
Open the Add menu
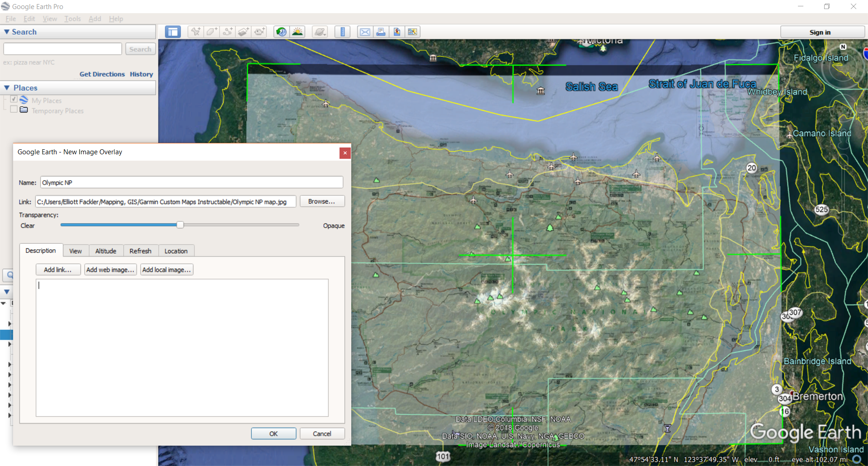pyautogui.click(x=95, y=19)
